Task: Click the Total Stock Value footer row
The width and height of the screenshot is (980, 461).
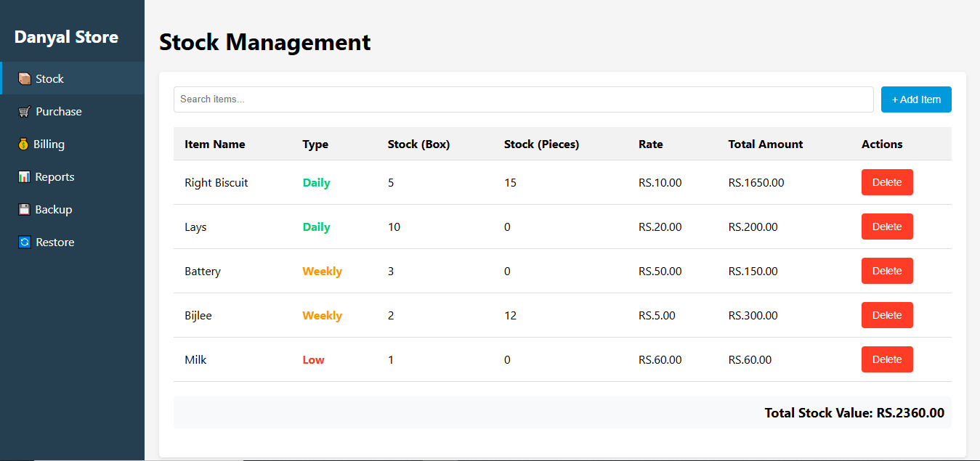Action: (854, 412)
